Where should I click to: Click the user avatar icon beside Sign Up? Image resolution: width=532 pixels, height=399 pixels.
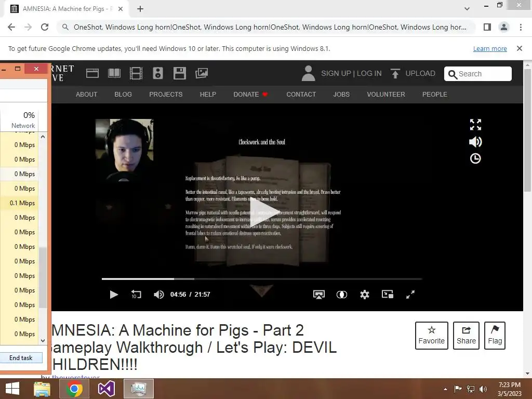point(308,73)
